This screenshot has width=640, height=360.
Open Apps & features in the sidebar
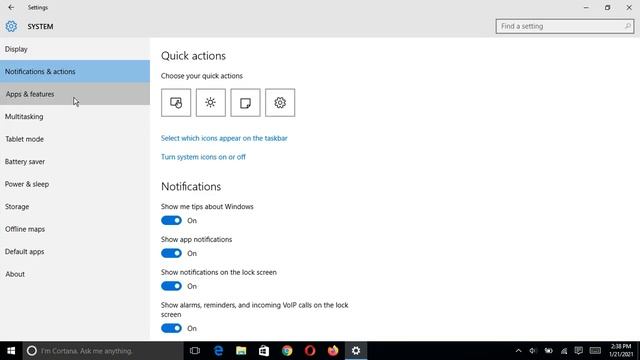tap(75, 94)
